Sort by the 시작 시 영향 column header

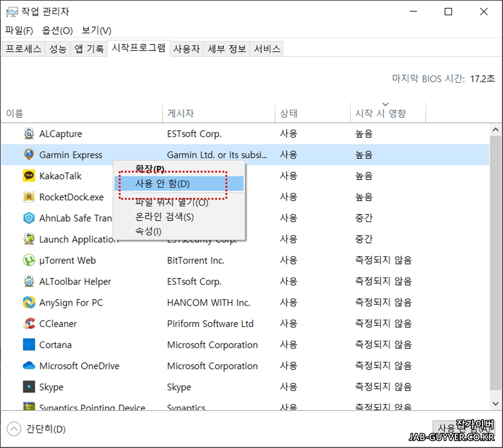(388, 113)
